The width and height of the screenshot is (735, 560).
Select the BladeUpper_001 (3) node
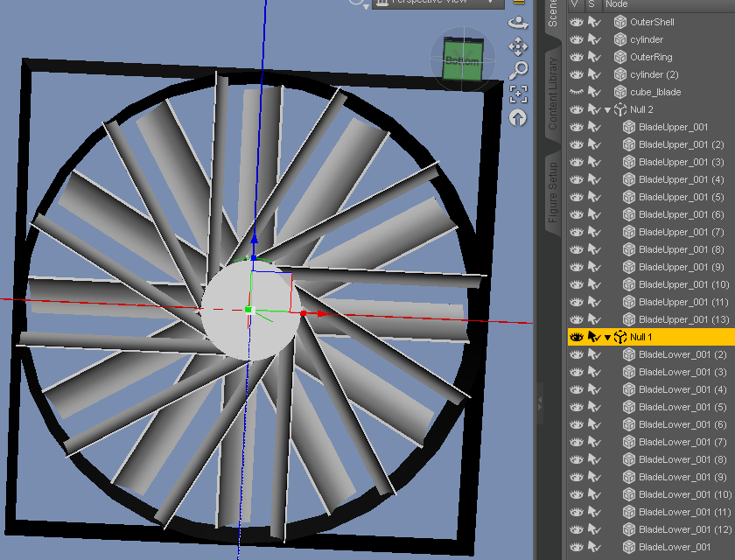[681, 162]
